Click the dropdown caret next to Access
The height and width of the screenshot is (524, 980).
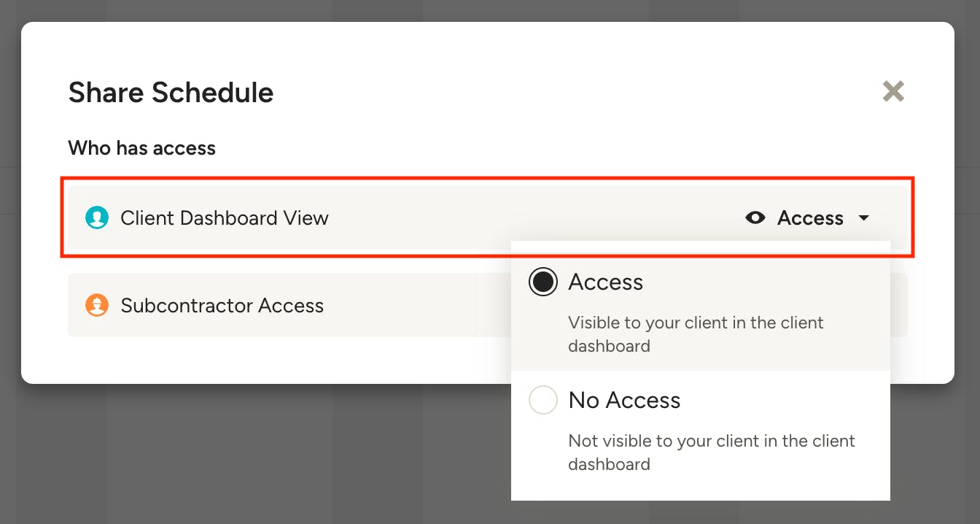pos(864,217)
